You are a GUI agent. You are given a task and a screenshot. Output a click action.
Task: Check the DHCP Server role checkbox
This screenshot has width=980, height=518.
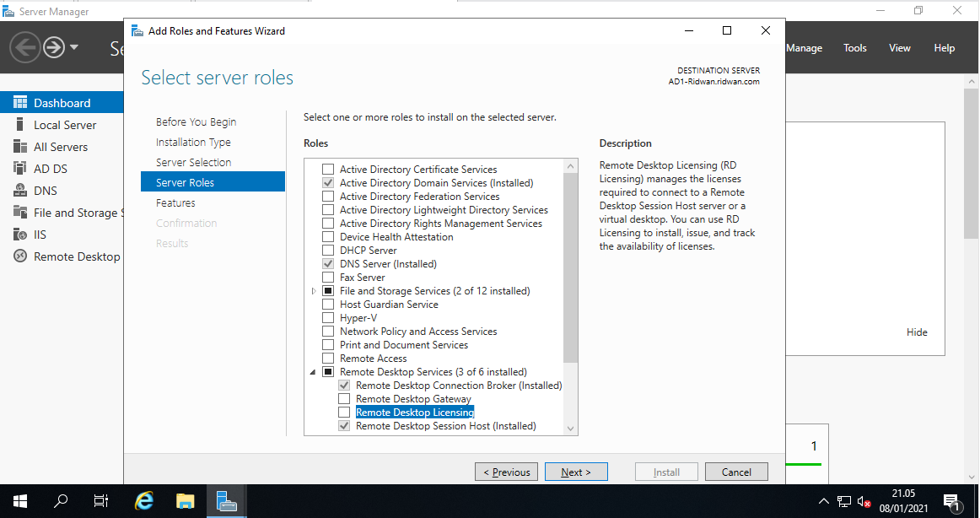(328, 250)
